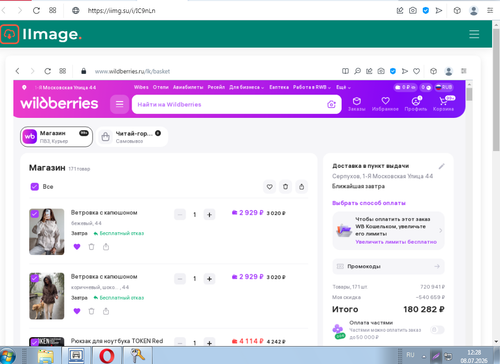Click delete-all trash button beside Все

[285, 187]
